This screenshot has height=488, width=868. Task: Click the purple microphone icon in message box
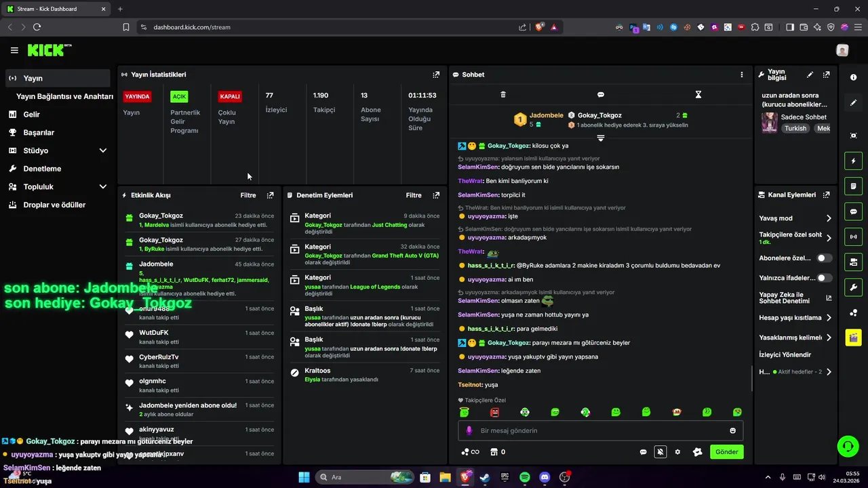coord(469,430)
